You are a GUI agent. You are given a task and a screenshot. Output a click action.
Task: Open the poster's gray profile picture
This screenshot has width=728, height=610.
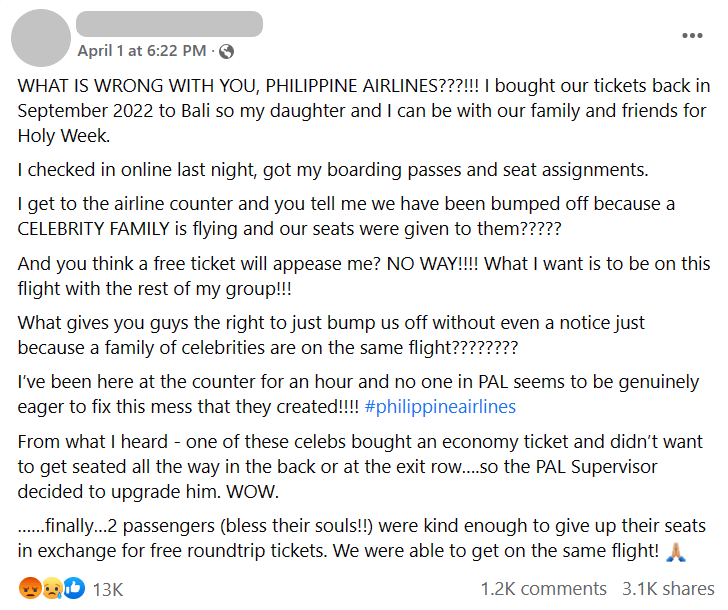[x=41, y=38]
